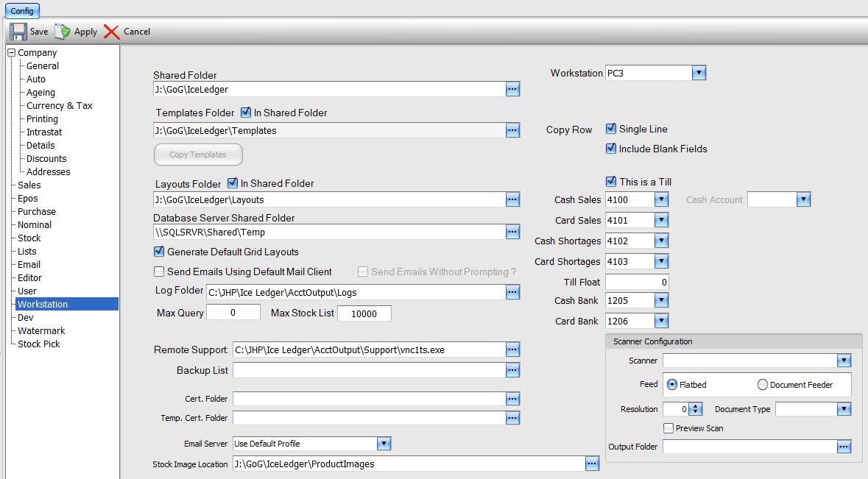Open the Stock Image Location browser
Screen dimensions: 868x479
[592, 463]
